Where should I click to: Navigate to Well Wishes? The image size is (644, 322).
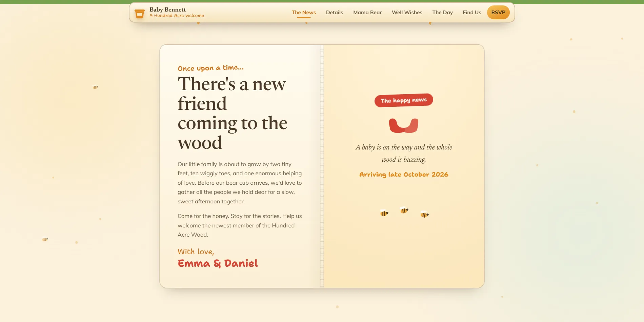[407, 13]
